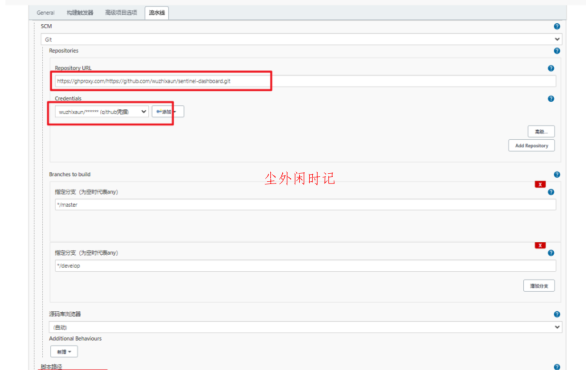Show help for the */develop branch specifier

click(x=551, y=253)
